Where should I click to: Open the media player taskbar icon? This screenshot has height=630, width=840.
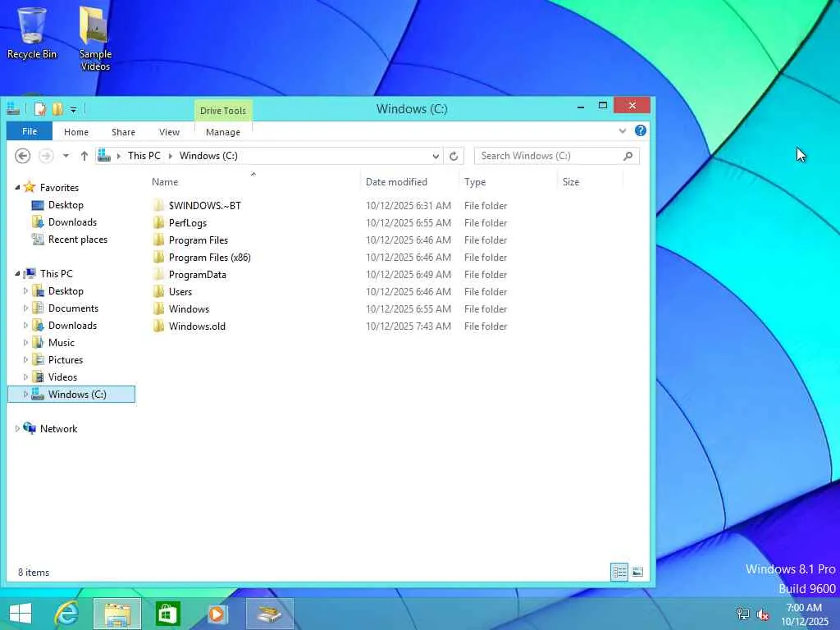pyautogui.click(x=217, y=614)
